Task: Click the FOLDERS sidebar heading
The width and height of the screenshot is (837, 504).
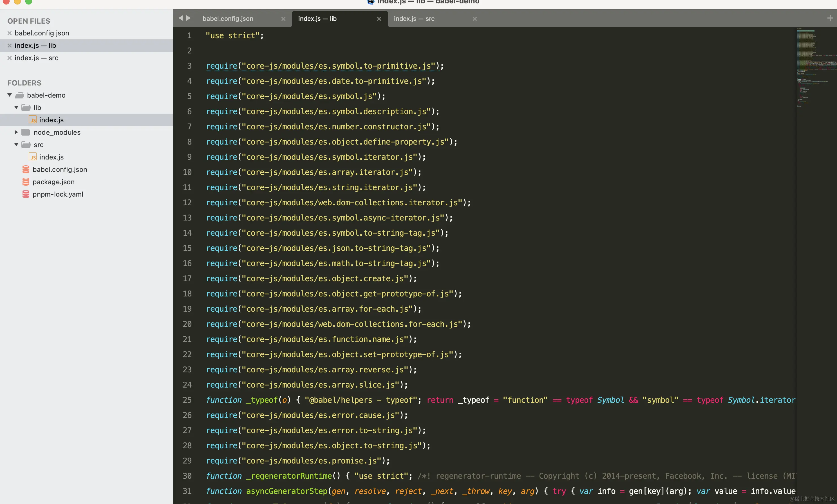Action: coord(24,83)
